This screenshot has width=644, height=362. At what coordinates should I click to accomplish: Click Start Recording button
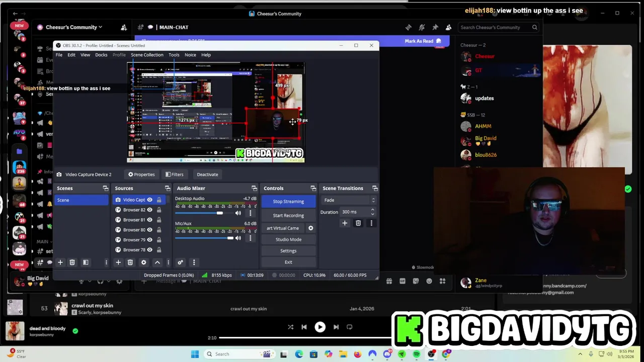[x=288, y=215]
